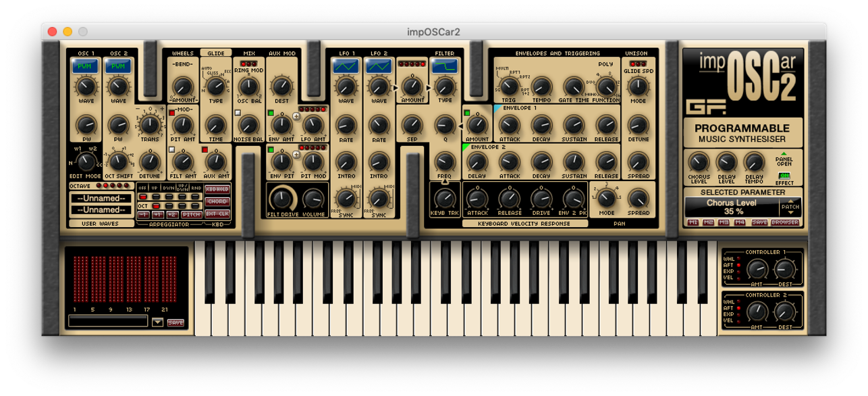Toggle the green filter envelope Amount switch
The height and width of the screenshot is (396, 868).
(x=466, y=113)
